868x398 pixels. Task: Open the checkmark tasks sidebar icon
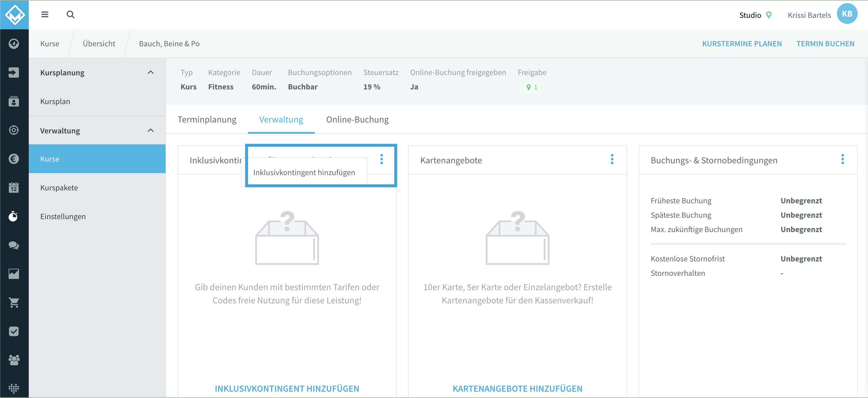14,331
